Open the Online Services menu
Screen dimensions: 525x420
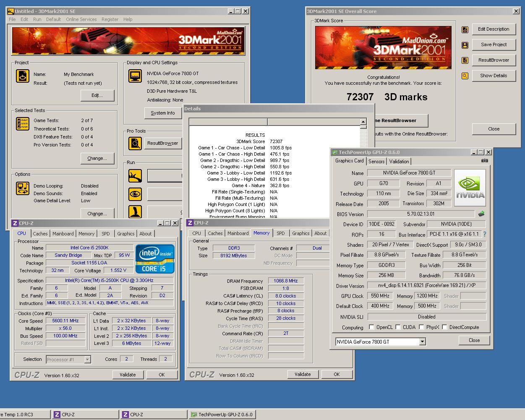click(x=81, y=19)
